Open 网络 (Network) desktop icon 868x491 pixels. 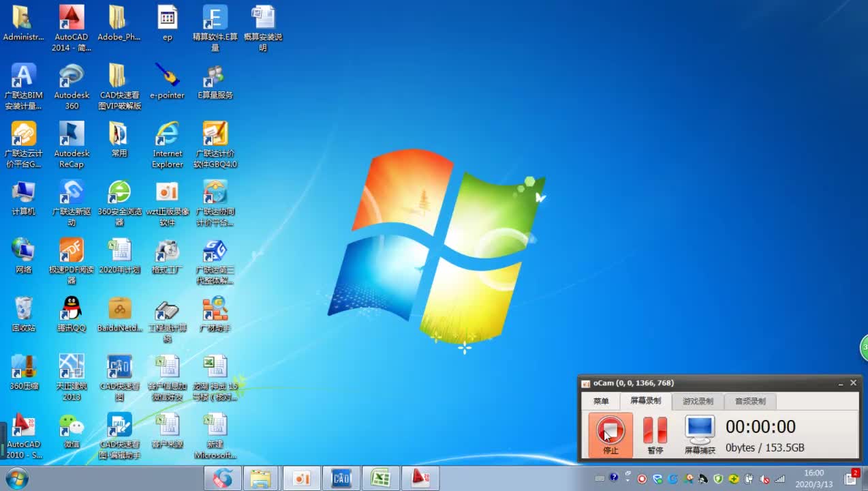point(23,256)
